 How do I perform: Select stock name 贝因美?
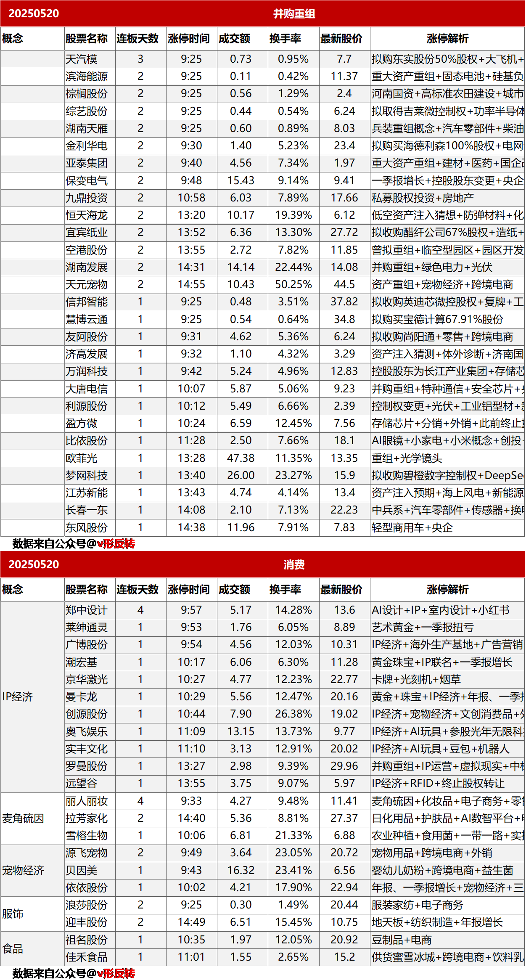pyautogui.click(x=81, y=870)
